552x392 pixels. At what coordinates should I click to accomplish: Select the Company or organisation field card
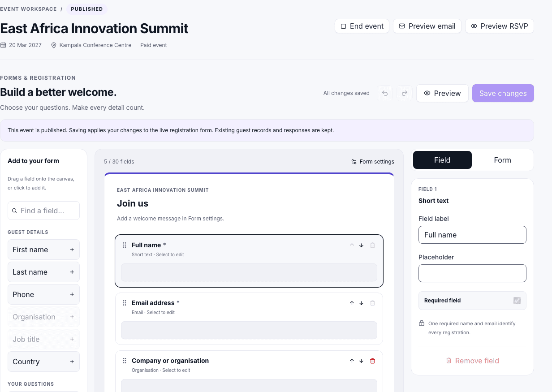click(249, 371)
